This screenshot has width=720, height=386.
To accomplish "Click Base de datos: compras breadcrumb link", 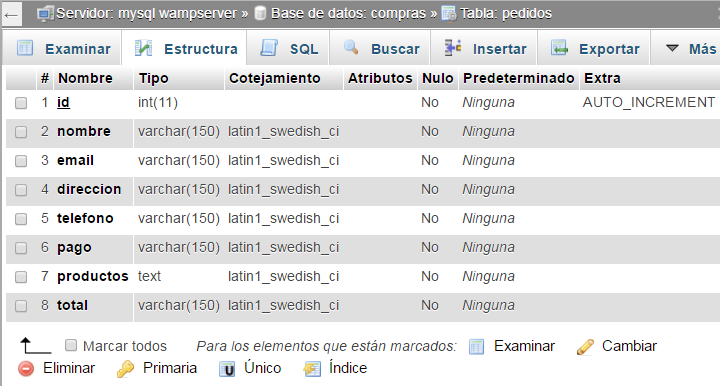I will [x=348, y=14].
